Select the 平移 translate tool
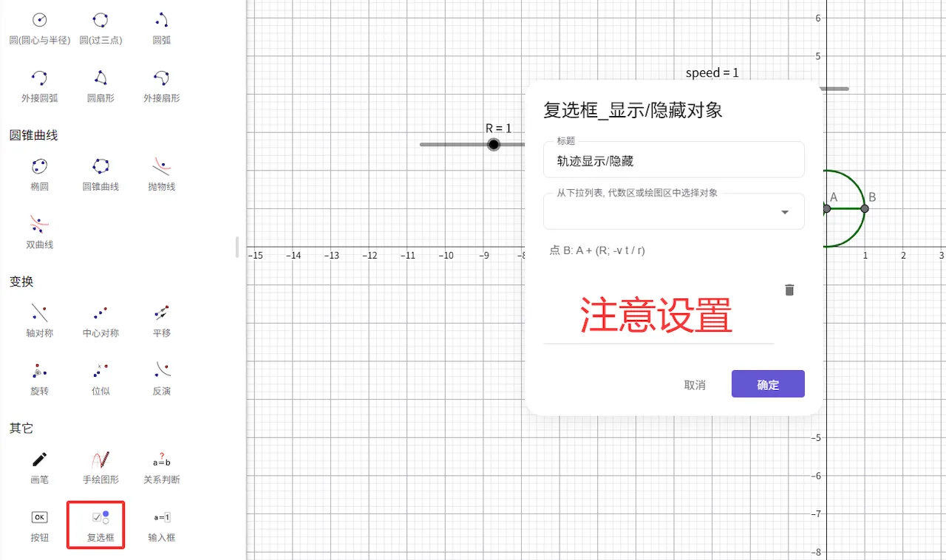946x560 pixels. click(x=161, y=320)
